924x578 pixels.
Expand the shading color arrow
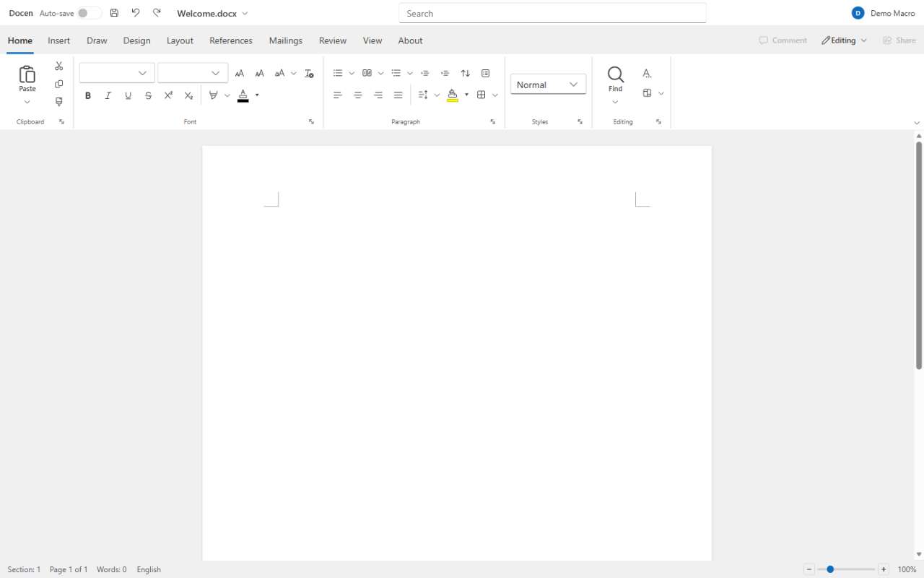[x=466, y=95]
